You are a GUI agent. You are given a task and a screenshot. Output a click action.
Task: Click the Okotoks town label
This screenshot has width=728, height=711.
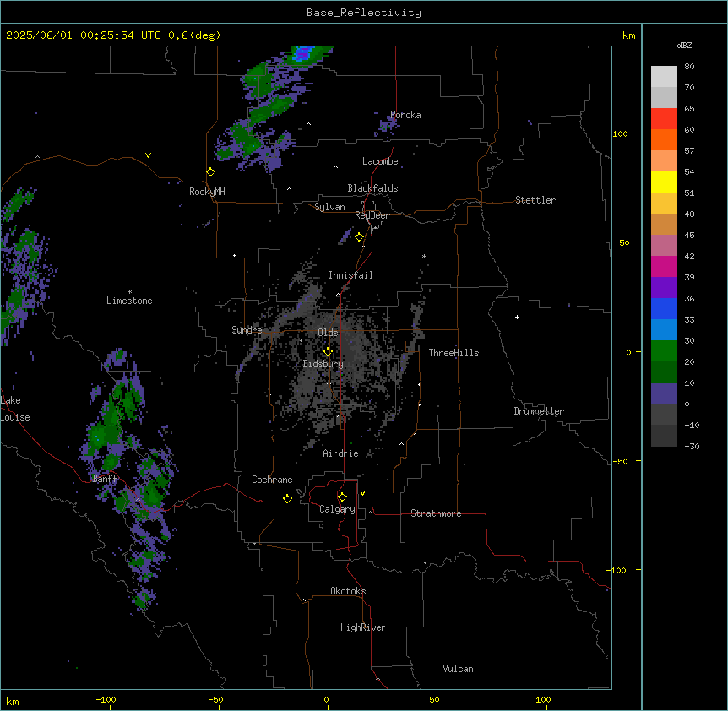coord(348,591)
